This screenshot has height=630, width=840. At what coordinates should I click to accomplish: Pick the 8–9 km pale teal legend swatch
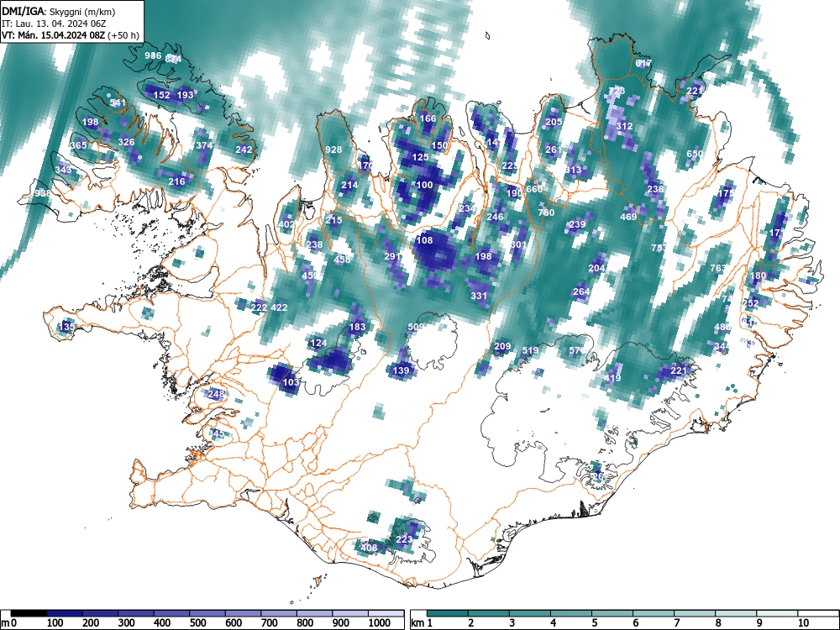click(736, 613)
